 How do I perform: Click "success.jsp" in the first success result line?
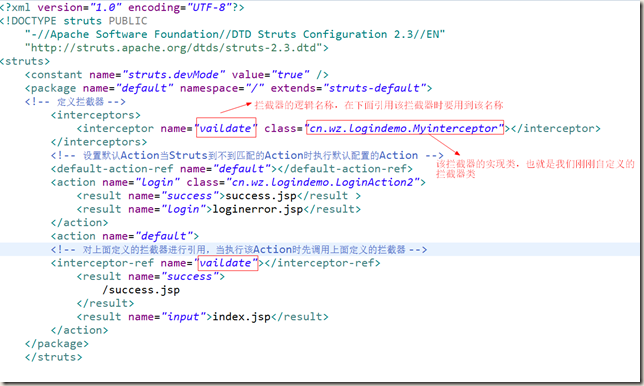[261, 196]
